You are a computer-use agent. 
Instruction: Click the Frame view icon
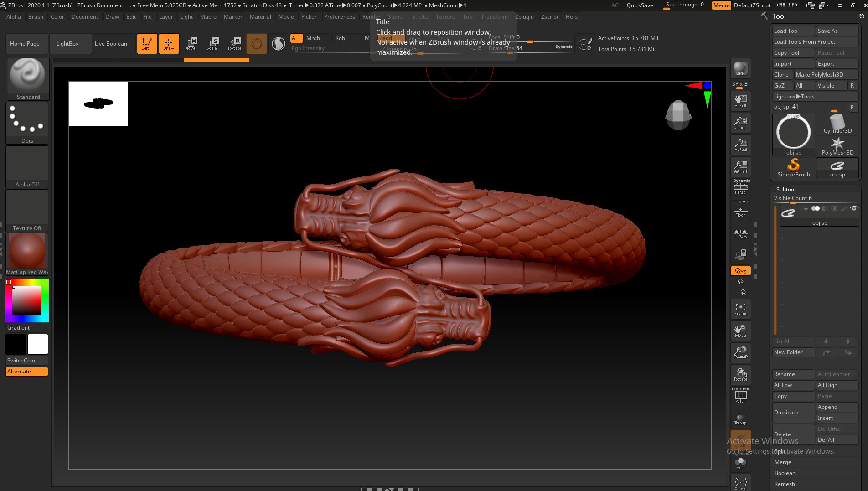pyautogui.click(x=740, y=309)
